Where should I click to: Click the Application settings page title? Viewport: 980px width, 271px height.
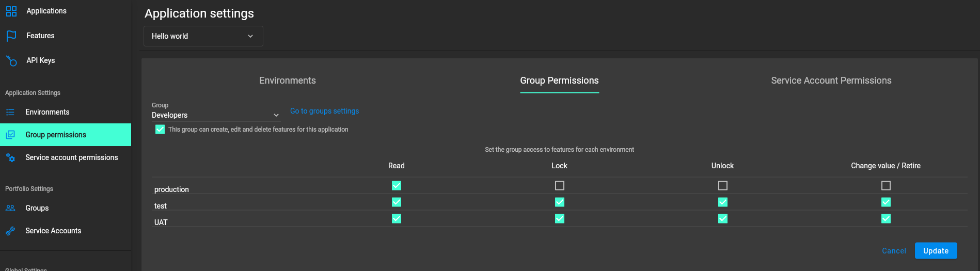coord(199,13)
